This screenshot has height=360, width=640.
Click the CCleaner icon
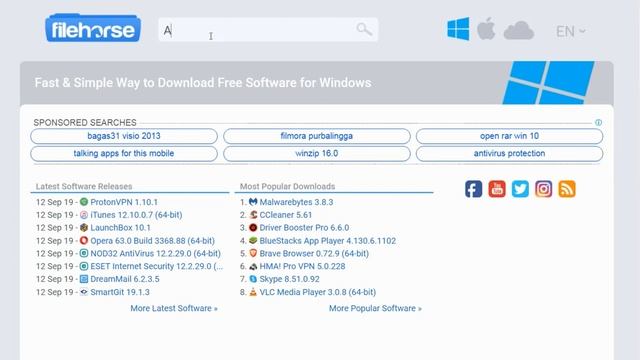253,215
